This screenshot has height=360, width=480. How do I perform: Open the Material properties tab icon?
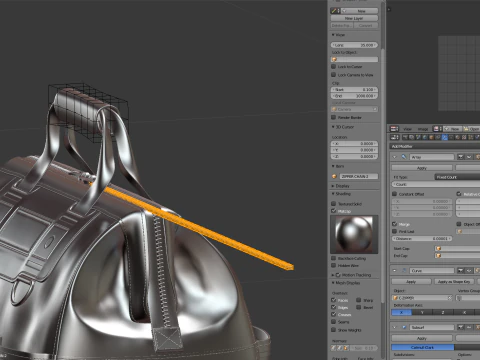click(x=458, y=137)
